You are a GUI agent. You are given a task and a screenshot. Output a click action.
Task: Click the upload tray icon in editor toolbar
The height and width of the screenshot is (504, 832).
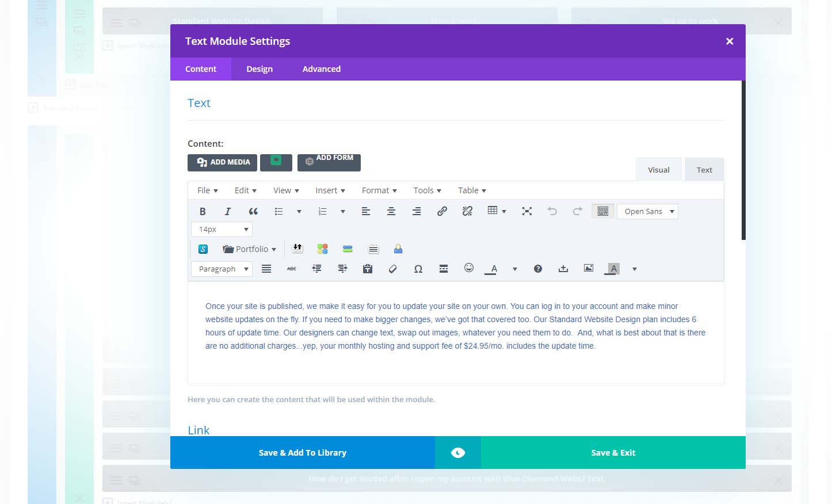pos(563,269)
